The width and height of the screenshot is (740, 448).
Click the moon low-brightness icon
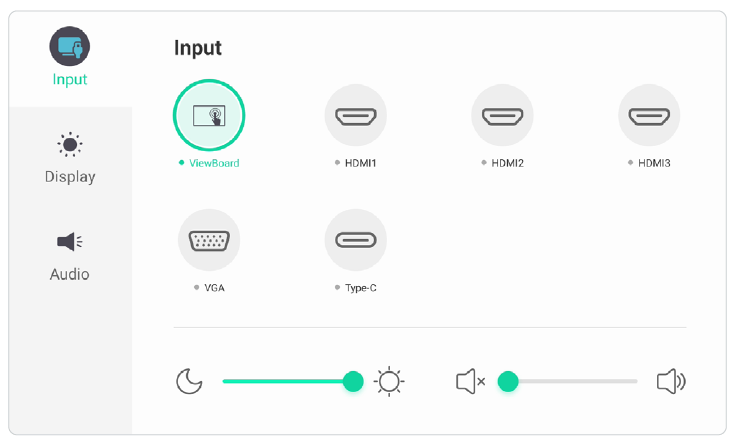click(x=189, y=381)
